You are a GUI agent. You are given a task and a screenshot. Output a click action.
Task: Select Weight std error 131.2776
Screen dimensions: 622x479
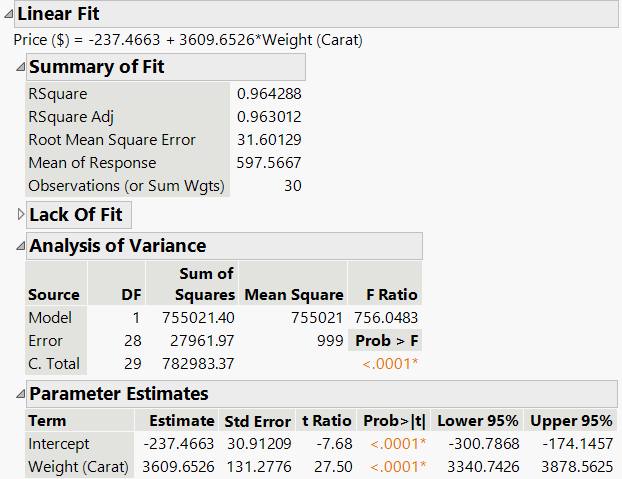259,467
